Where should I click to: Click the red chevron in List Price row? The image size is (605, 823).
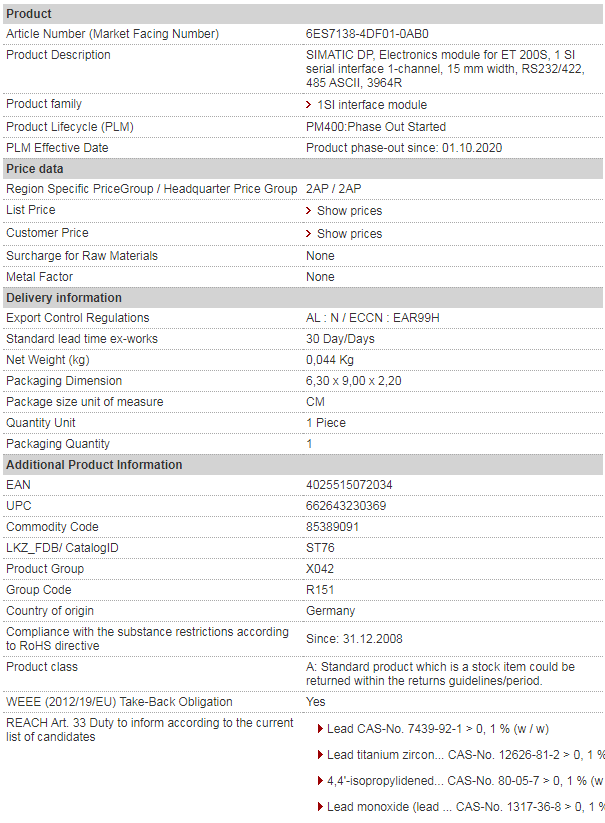click(x=309, y=211)
